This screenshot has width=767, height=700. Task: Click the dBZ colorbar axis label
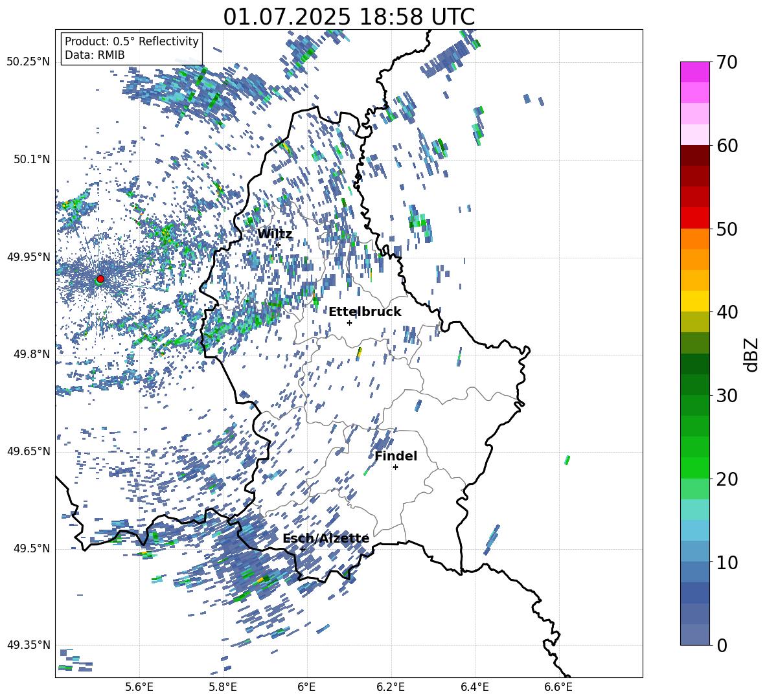coord(752,354)
